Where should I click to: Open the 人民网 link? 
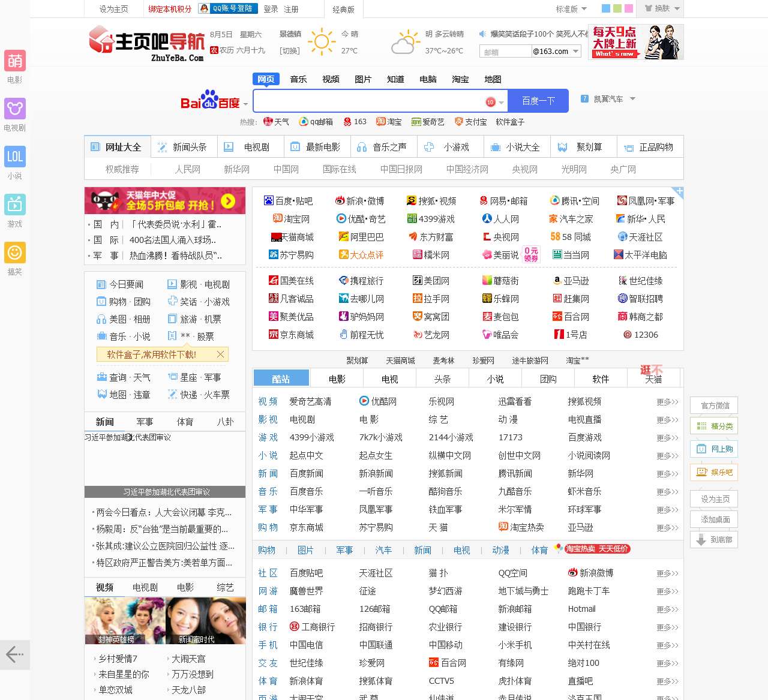point(188,169)
